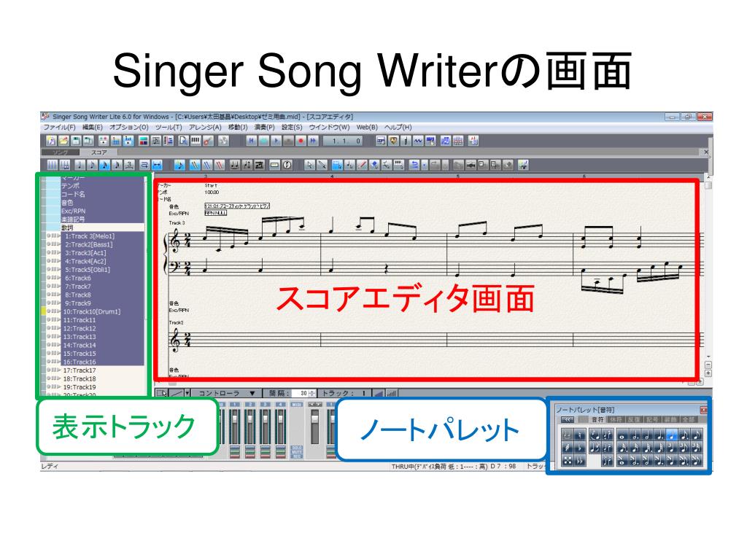Select the arrow pointer tool
This screenshot has height=560, width=747.
coord(309,166)
